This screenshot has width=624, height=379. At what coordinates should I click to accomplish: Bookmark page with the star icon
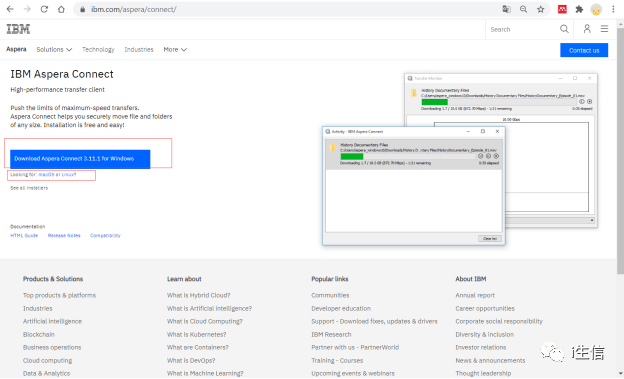tap(540, 9)
